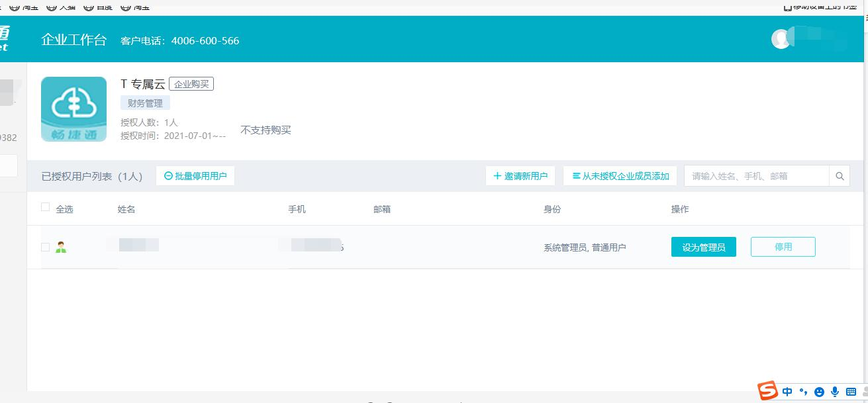Click 批量停用用户 button
868x403 pixels.
195,176
